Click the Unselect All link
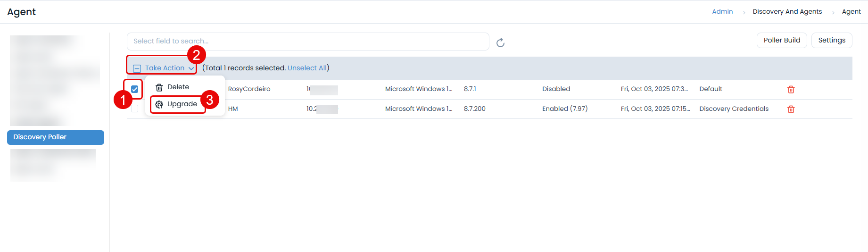Viewport: 868px width, 252px height. pos(307,68)
